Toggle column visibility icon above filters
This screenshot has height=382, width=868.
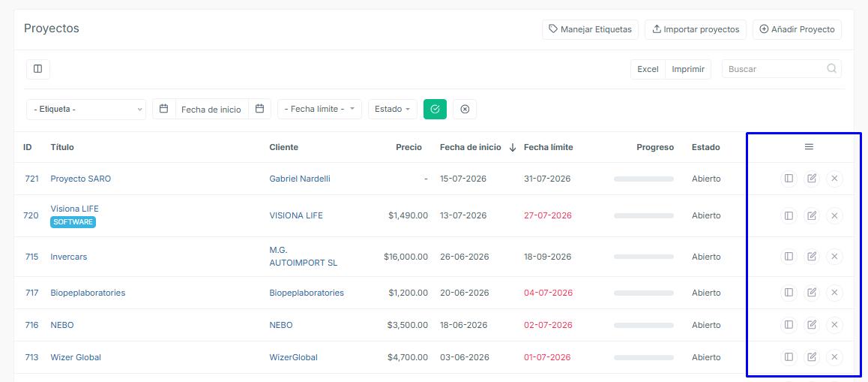38,69
